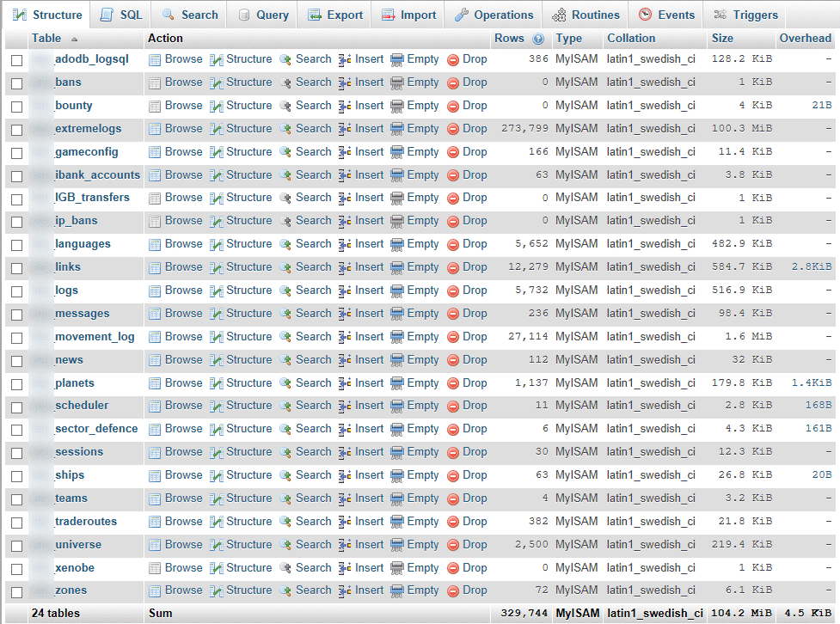This screenshot has width=840, height=624.
Task: Click the Browse icon for movement_log
Action: coord(154,338)
